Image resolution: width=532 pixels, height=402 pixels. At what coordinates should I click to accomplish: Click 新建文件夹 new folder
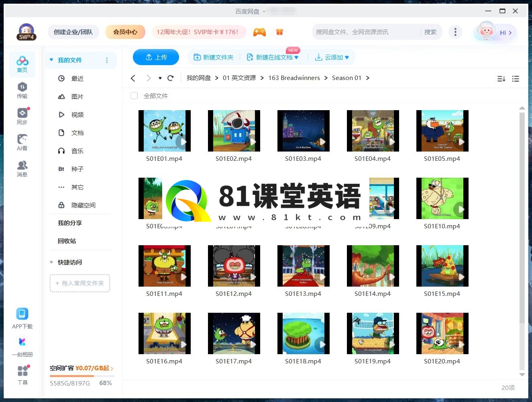coord(214,57)
